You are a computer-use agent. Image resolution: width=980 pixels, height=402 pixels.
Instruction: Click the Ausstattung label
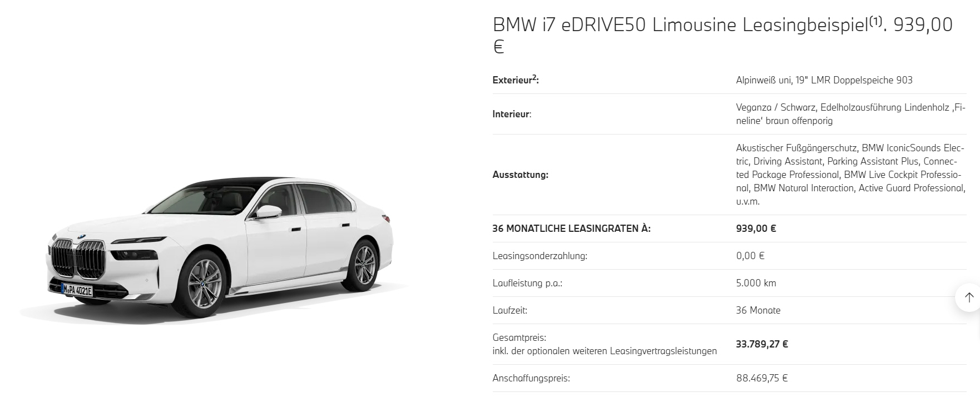(520, 175)
